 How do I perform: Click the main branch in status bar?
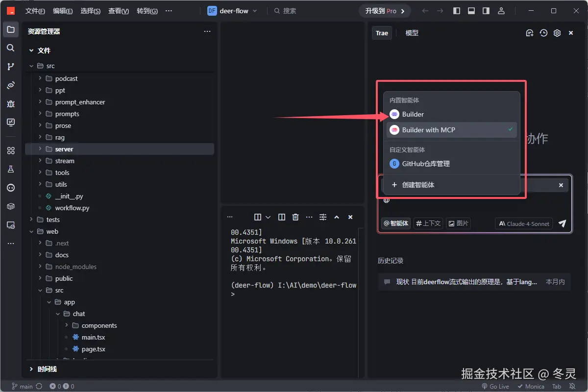[x=22, y=387]
